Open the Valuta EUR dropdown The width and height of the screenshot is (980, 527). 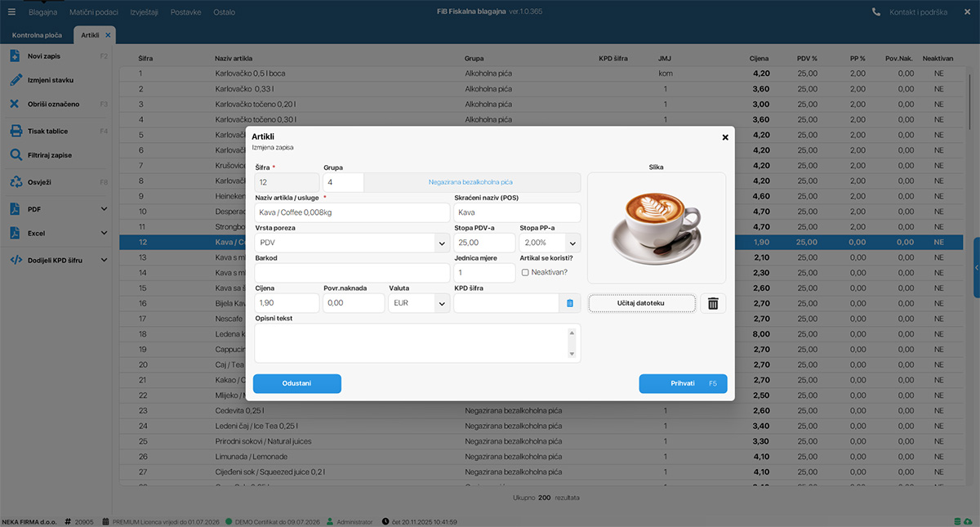pos(441,303)
